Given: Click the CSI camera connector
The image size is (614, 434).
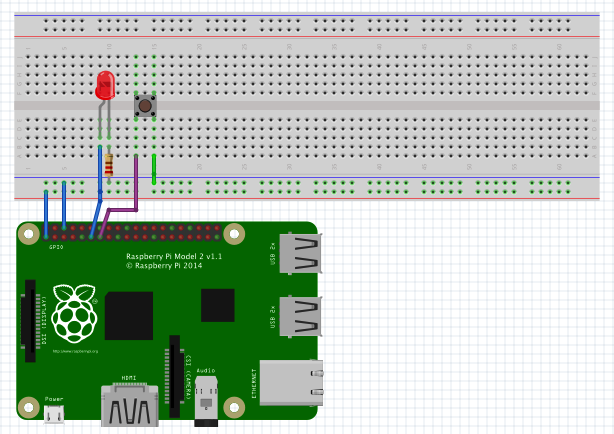Looking at the screenshot, I should 175,376.
